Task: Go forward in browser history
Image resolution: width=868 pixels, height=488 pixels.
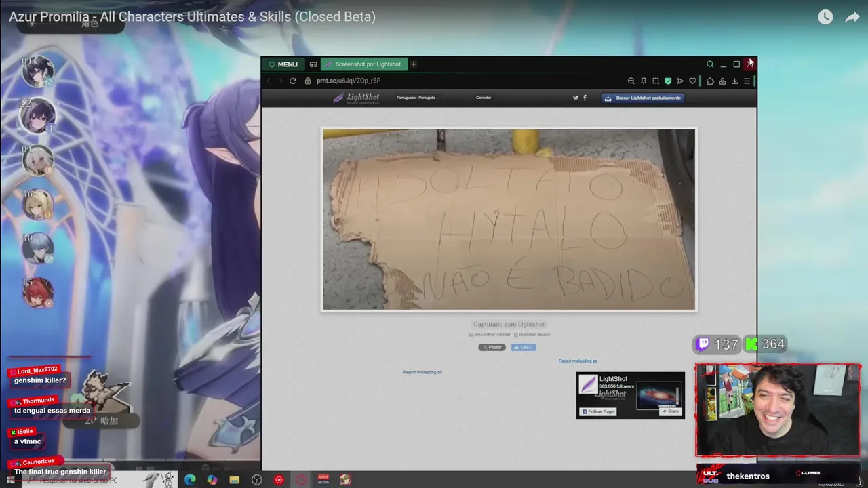Action: pos(280,81)
